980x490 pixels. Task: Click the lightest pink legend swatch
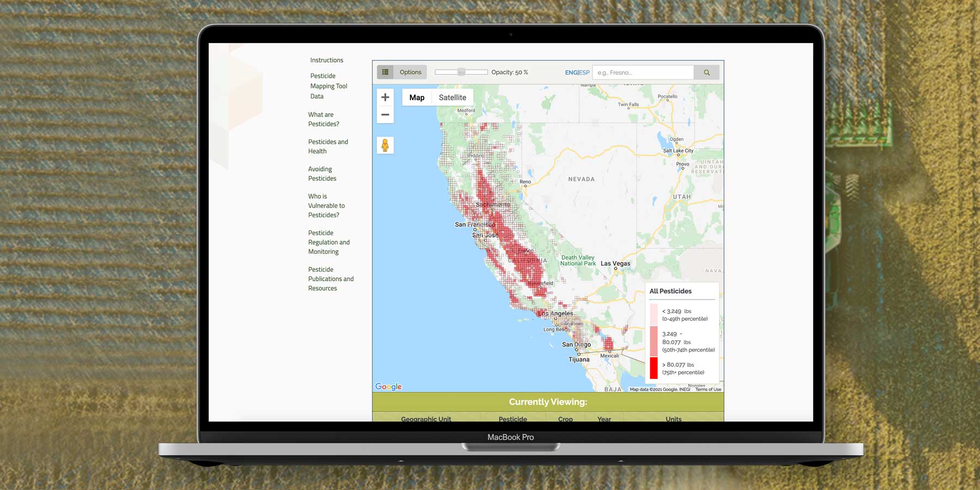[x=654, y=315]
